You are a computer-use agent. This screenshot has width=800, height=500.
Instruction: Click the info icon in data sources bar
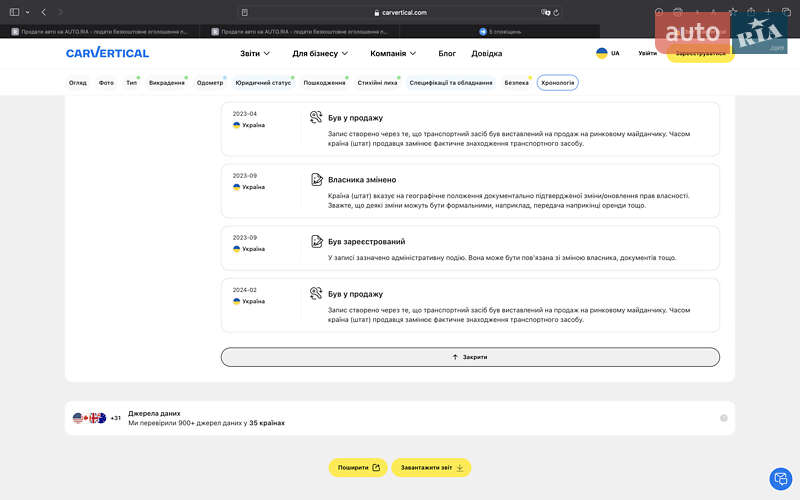(723, 418)
